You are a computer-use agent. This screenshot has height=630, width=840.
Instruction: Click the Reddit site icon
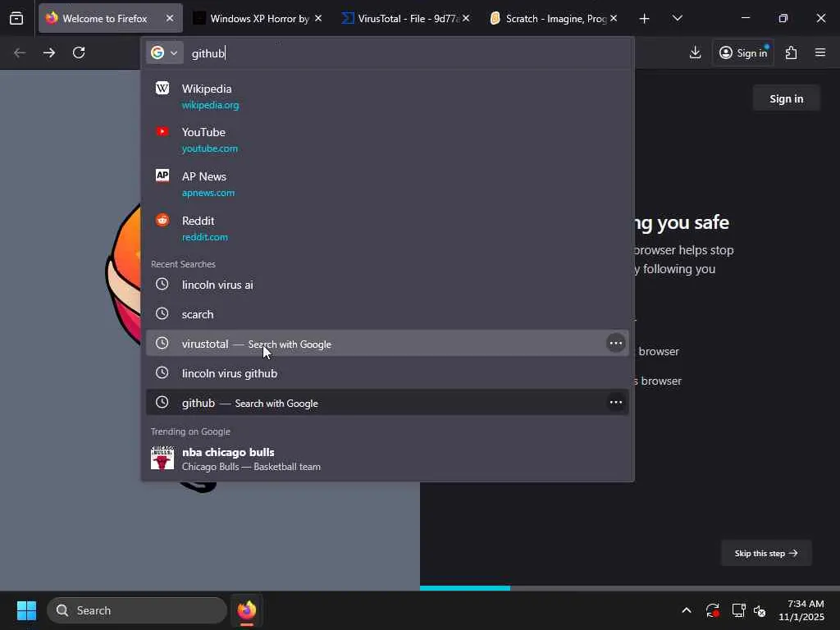(162, 220)
